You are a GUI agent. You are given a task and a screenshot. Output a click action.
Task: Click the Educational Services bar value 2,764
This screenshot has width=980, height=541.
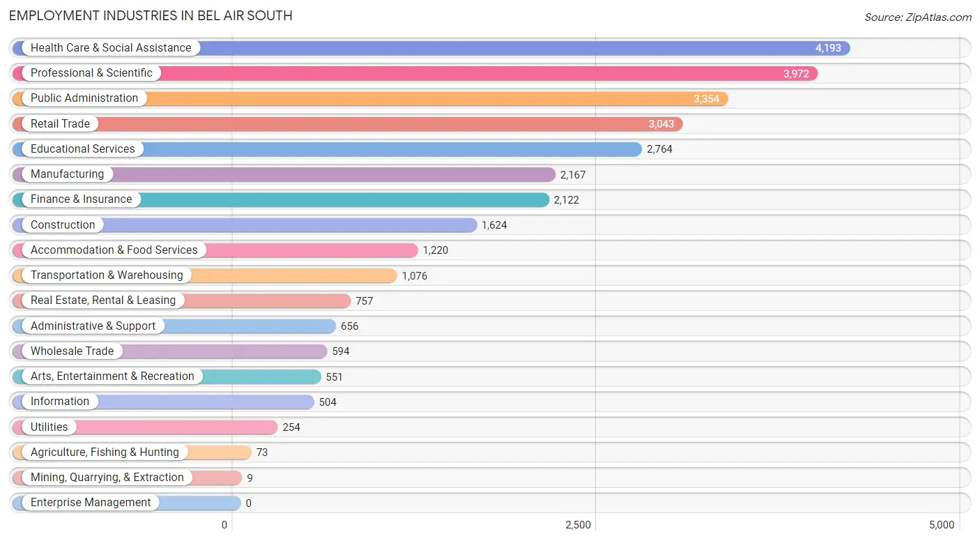point(659,149)
